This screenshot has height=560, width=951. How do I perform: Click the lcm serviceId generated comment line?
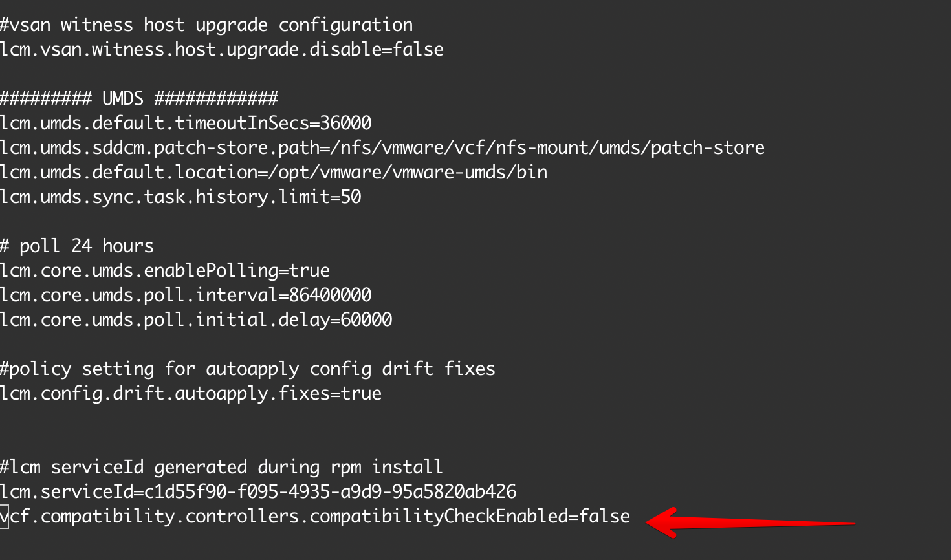coord(221,468)
